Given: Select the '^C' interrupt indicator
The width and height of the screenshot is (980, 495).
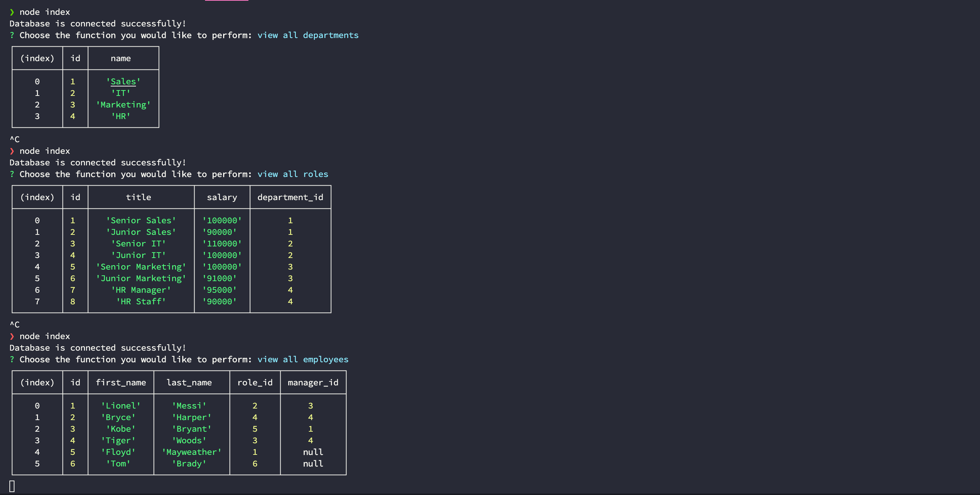Looking at the screenshot, I should pyautogui.click(x=15, y=139).
